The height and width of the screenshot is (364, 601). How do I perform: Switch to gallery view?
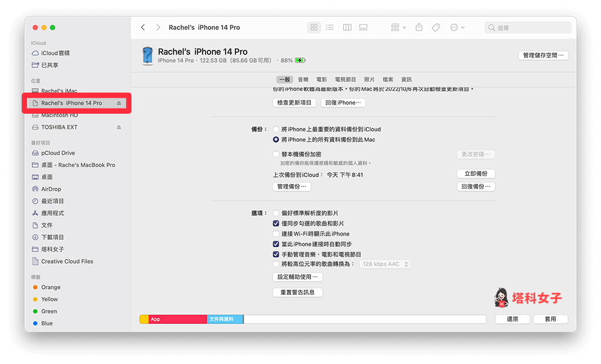363,27
